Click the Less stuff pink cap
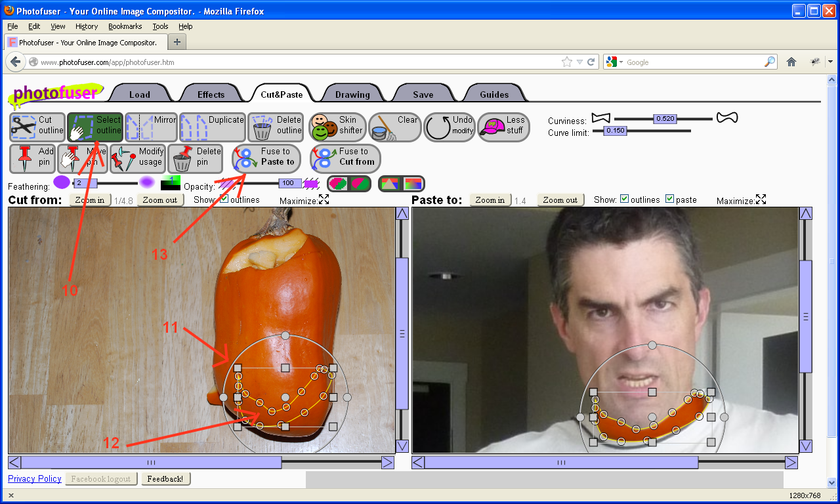840x504 pixels. (x=503, y=127)
